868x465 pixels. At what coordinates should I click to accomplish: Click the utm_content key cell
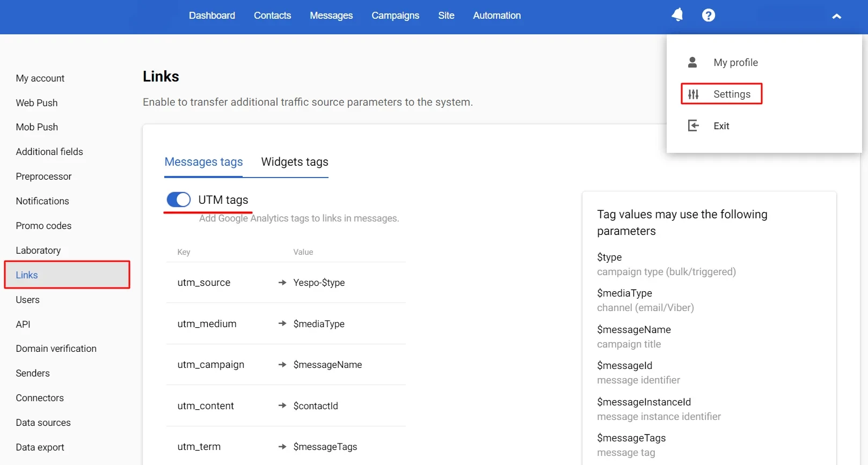tap(206, 406)
